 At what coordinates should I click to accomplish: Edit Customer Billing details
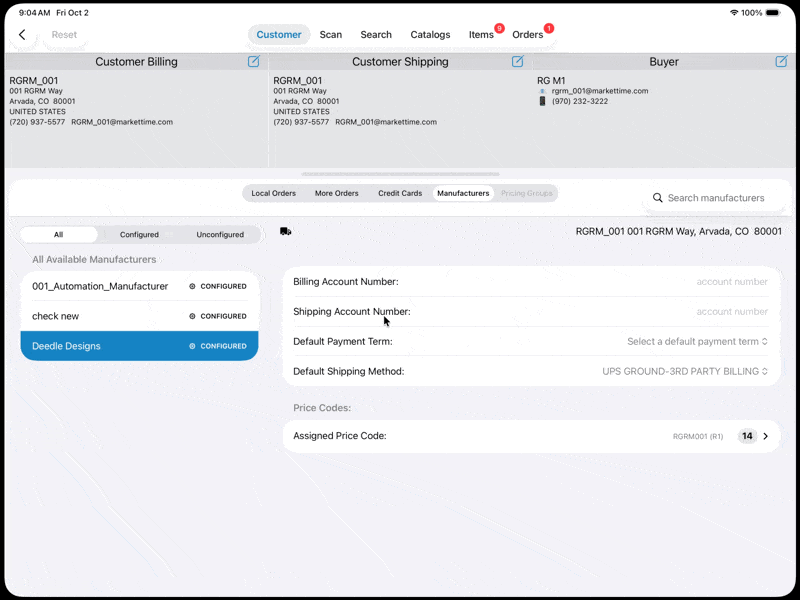pyautogui.click(x=254, y=61)
